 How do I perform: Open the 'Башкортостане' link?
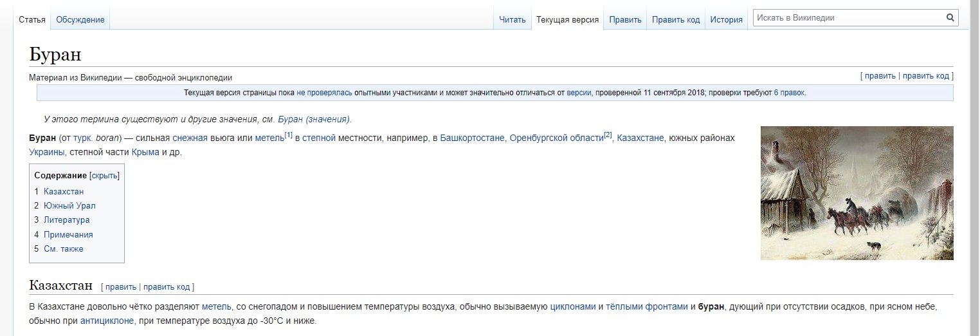(x=473, y=138)
